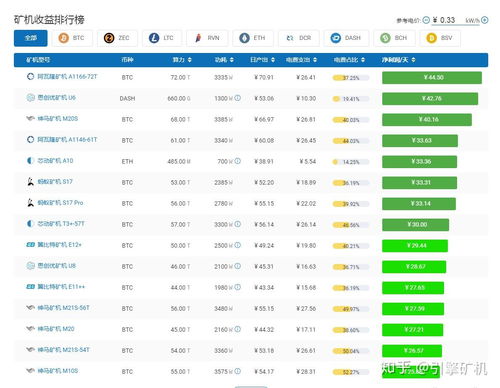Click info icon next to 1300W power

[237, 98]
